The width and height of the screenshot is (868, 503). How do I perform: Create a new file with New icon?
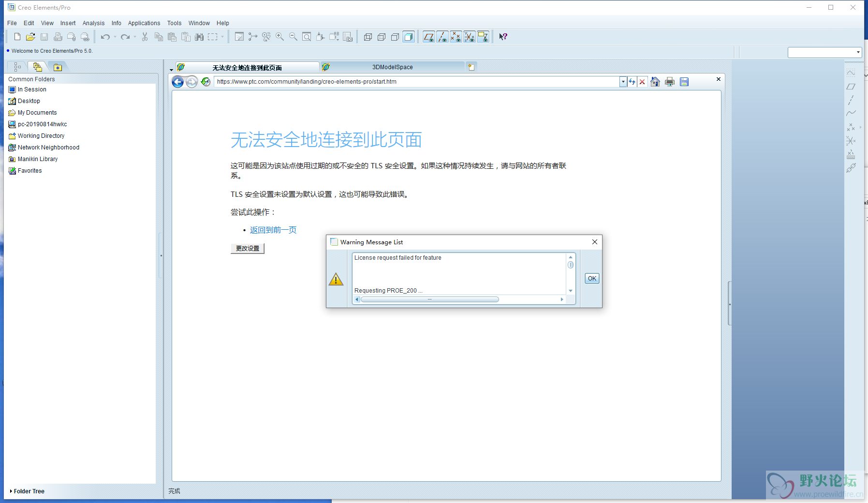click(17, 37)
